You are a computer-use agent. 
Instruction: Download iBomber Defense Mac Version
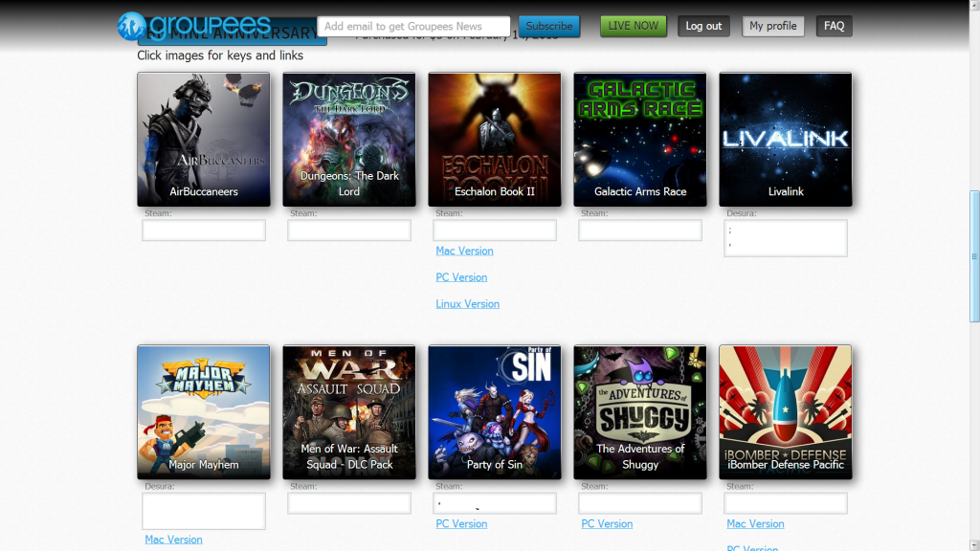click(x=755, y=523)
